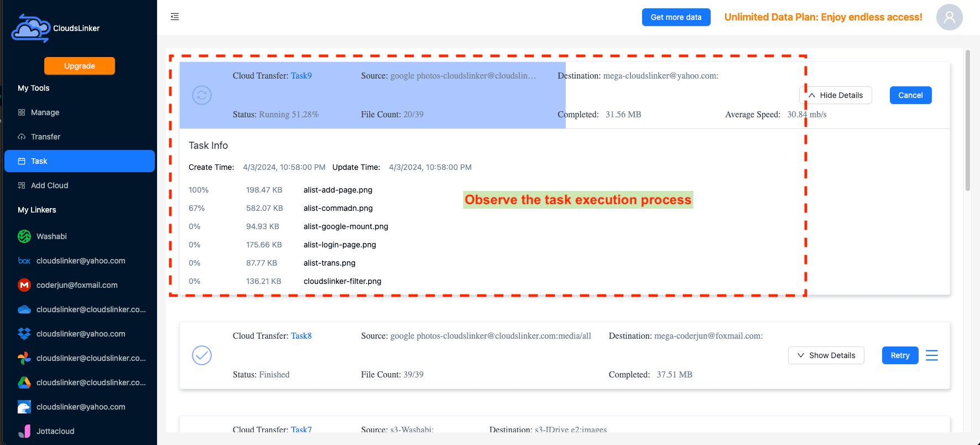Click the Transfer cloud icon
This screenshot has width=980, height=445.
[22, 137]
